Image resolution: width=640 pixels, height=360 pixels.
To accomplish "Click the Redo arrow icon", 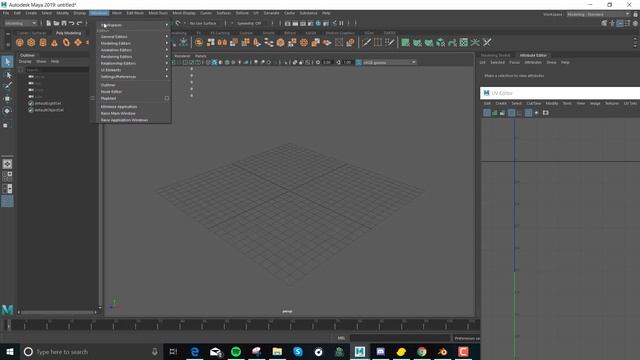I will pyautogui.click(x=79, y=23).
